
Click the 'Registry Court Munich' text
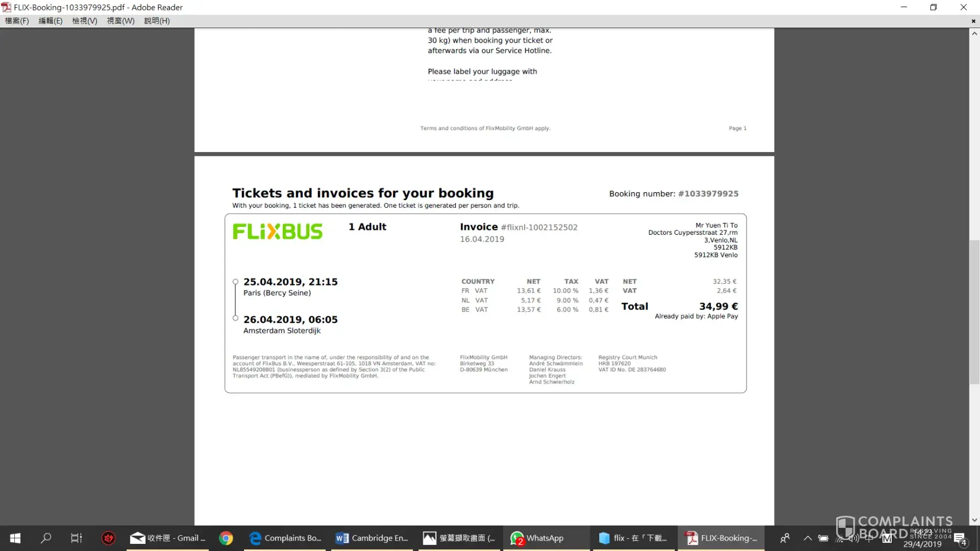[x=628, y=358]
